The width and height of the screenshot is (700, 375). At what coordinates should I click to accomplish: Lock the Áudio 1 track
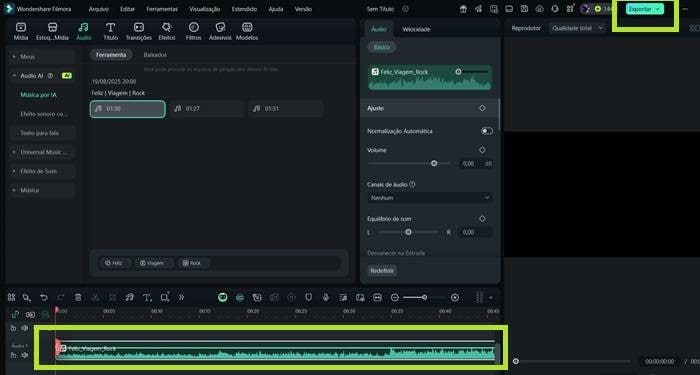pos(13,355)
